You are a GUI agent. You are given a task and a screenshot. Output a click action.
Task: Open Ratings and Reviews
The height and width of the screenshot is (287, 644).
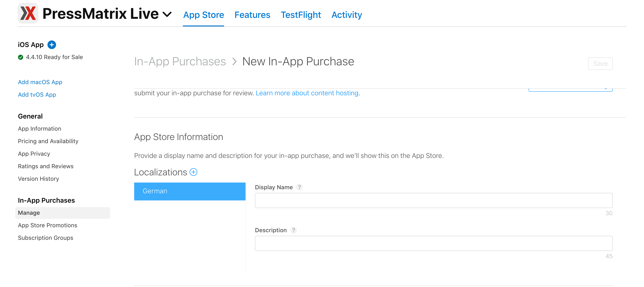coord(46,166)
